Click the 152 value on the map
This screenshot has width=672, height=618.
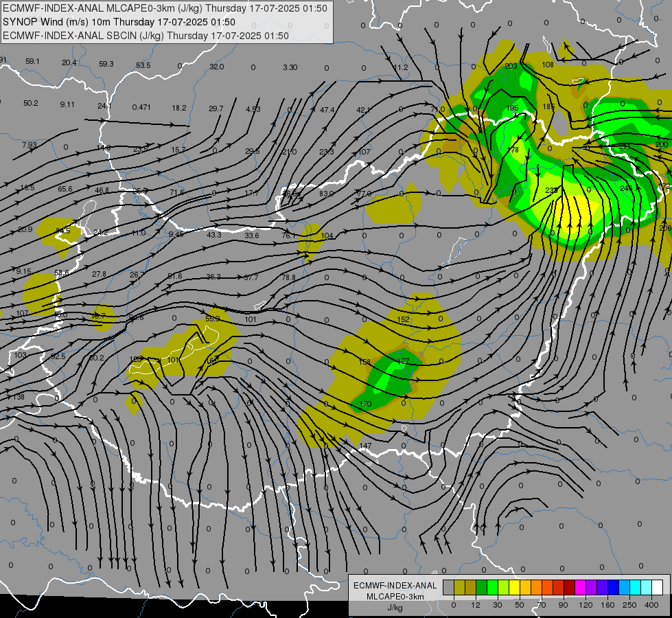(404, 319)
